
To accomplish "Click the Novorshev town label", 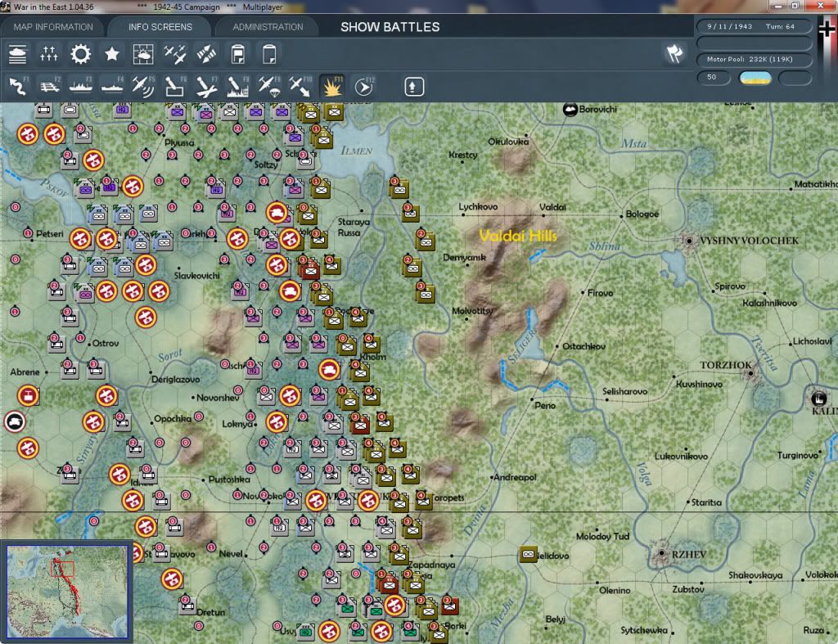I will pyautogui.click(x=218, y=399).
